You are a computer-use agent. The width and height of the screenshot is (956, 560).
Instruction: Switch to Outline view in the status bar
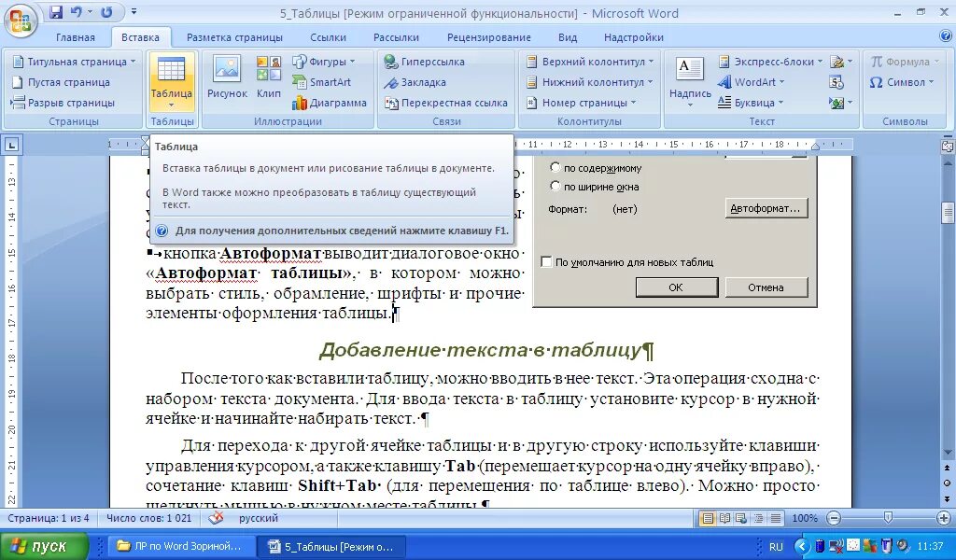point(758,519)
